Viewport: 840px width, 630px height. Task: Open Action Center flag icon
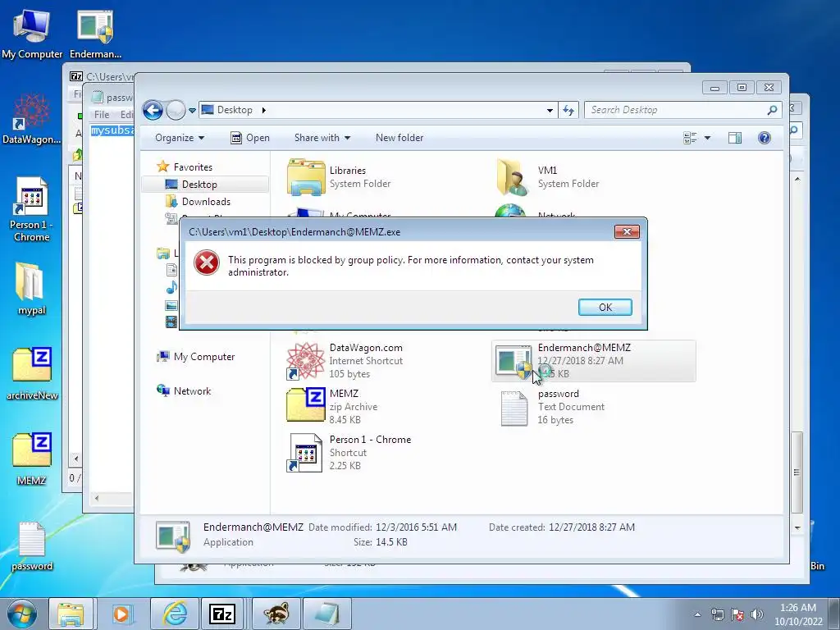click(737, 614)
